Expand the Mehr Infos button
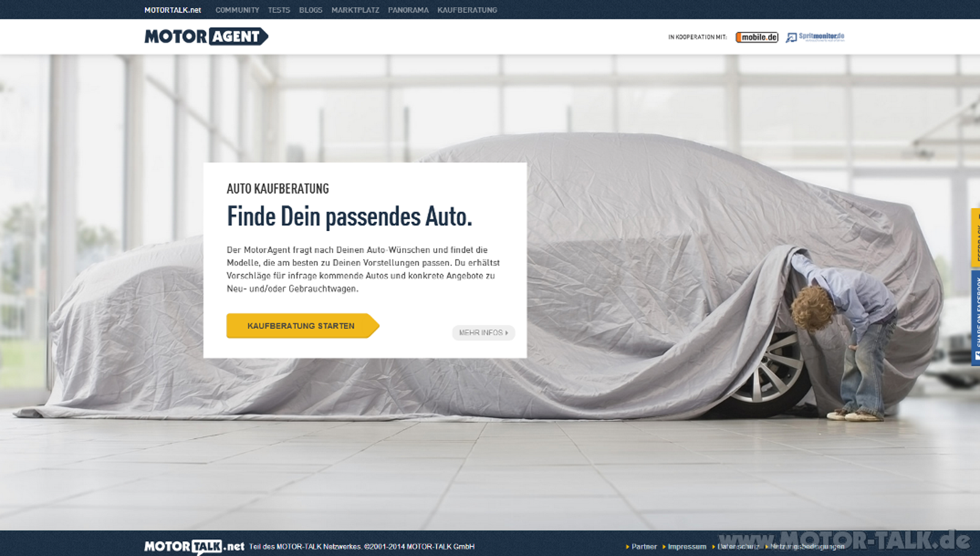The width and height of the screenshot is (980, 556). tap(483, 332)
